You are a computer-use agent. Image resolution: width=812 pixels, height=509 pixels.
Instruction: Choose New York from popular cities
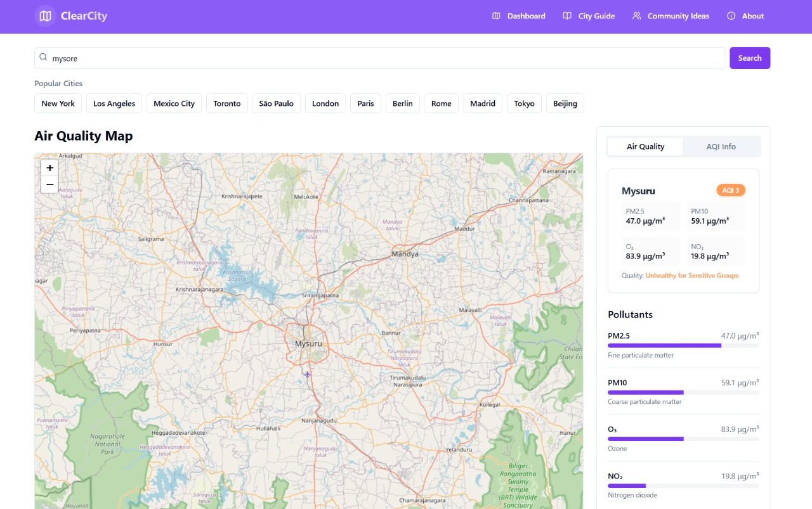click(x=58, y=103)
